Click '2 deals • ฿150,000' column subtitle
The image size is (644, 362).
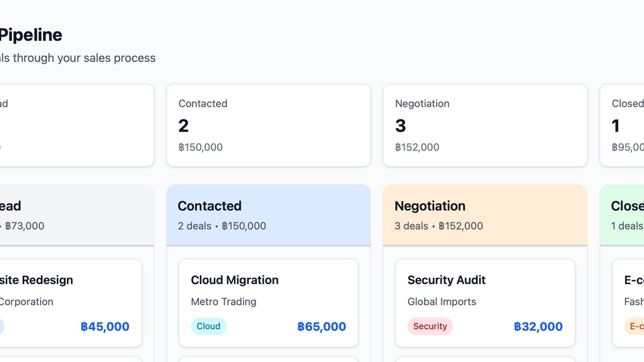pos(222,226)
